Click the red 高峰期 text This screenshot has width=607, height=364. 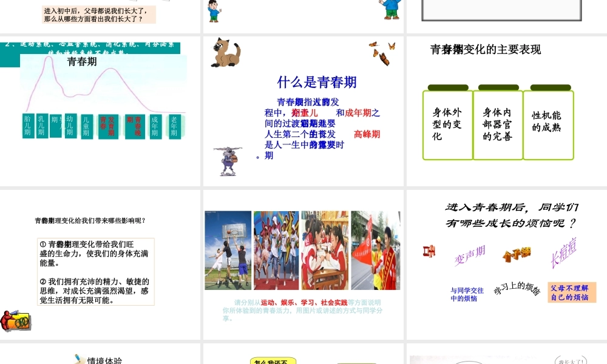(367, 134)
